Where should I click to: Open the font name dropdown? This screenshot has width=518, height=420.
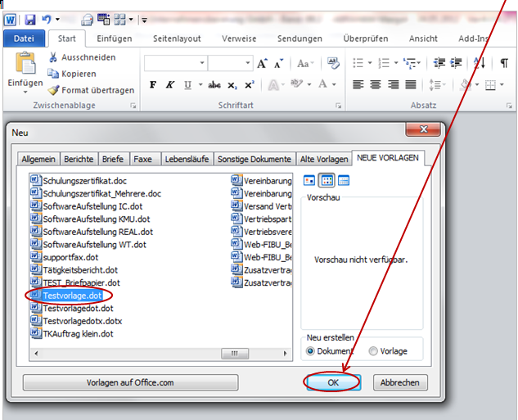coord(200,63)
